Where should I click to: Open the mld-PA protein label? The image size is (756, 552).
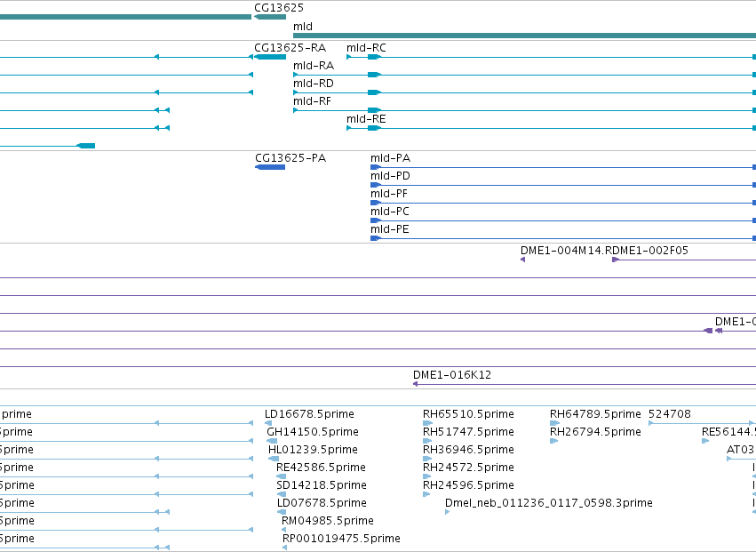pyautogui.click(x=390, y=158)
